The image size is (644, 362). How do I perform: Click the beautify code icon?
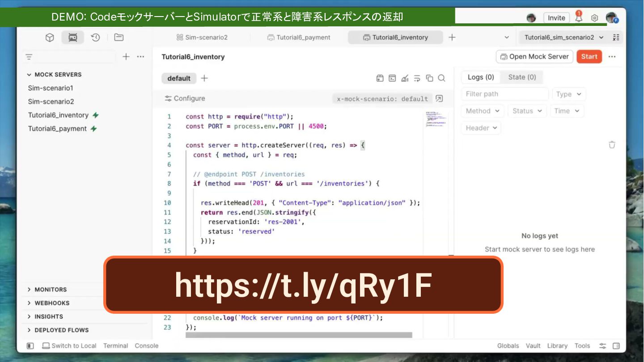point(405,78)
